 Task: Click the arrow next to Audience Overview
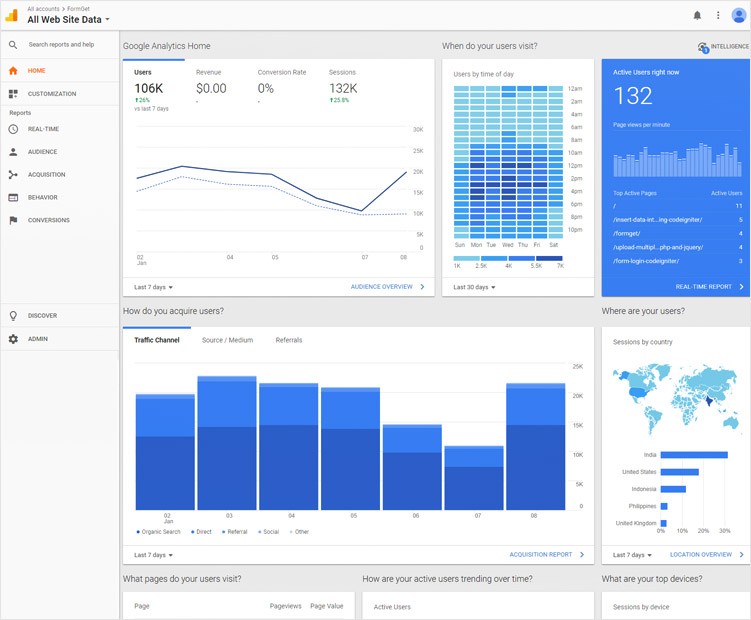point(422,287)
